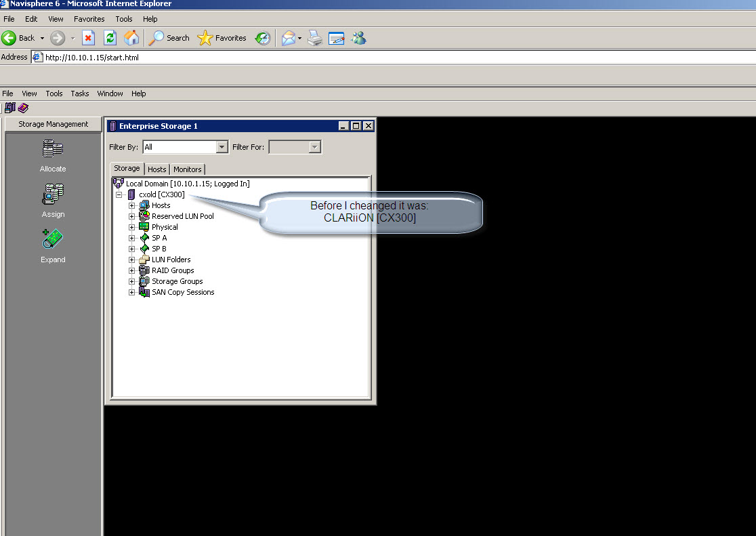
Task: Open the Mail button dropdown arrow
Action: tap(299, 38)
